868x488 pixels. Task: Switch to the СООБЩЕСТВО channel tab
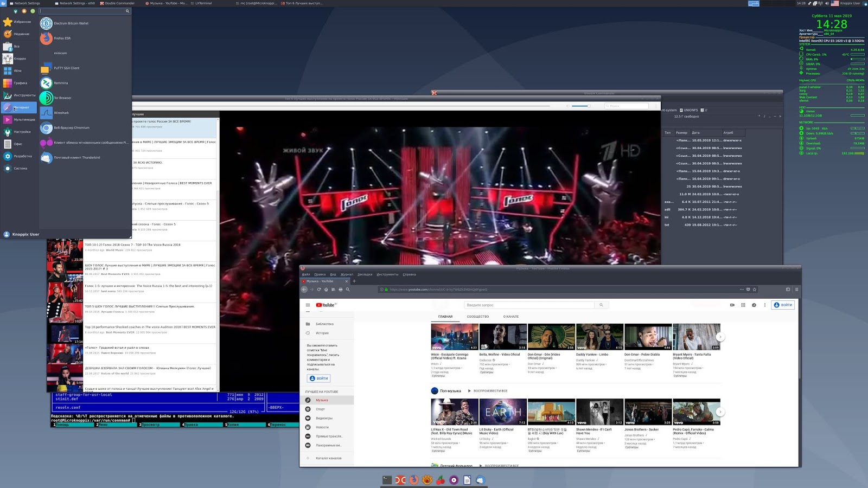click(x=478, y=317)
